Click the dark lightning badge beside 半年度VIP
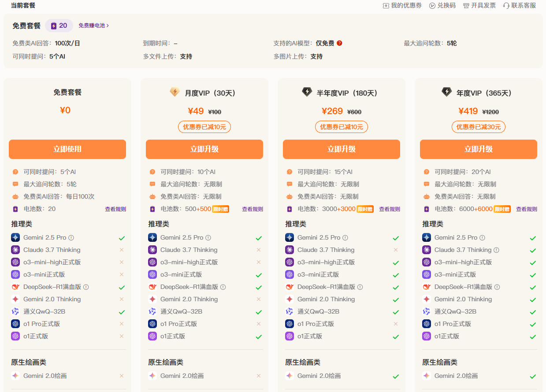Viewport: 546px width, 392px height. (x=307, y=92)
